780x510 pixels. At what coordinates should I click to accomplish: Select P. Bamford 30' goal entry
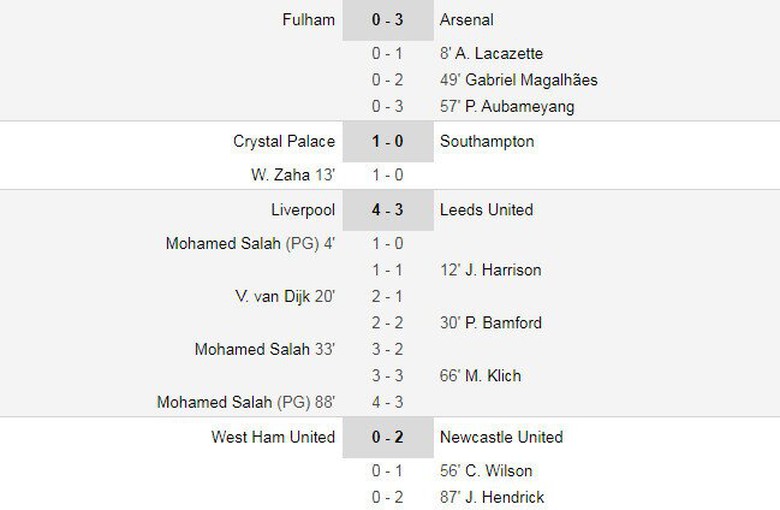click(491, 323)
